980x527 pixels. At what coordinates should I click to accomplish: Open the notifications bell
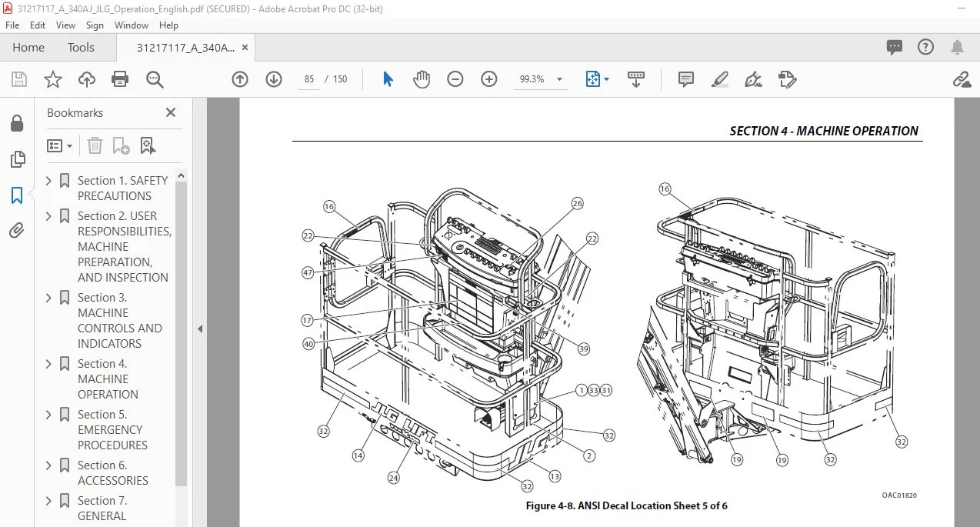pos(957,47)
